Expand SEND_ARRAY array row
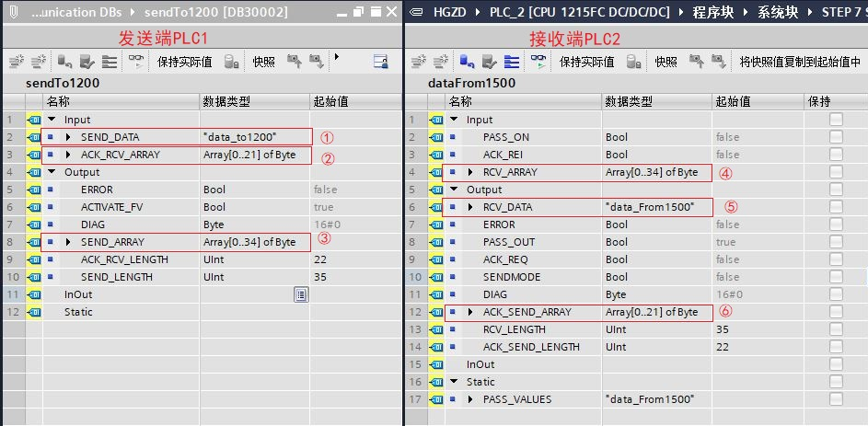This screenshot has width=868, height=426. pos(68,242)
